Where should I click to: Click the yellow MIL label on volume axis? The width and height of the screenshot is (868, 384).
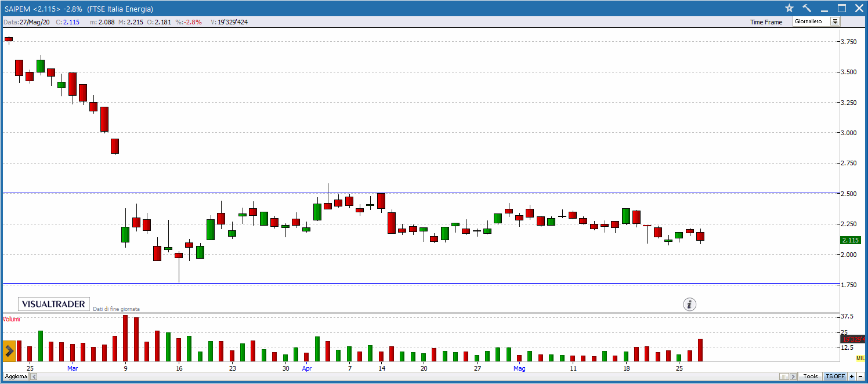pyautogui.click(x=860, y=358)
